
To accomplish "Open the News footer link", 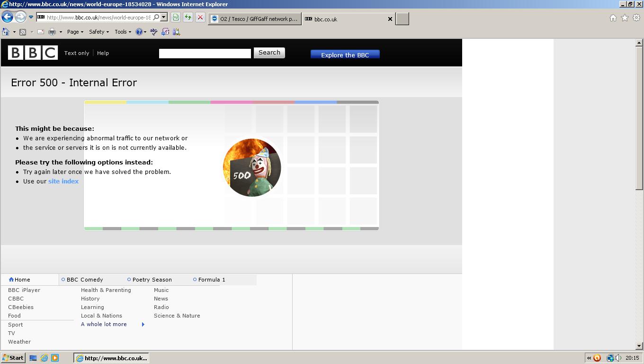I will (x=161, y=299).
